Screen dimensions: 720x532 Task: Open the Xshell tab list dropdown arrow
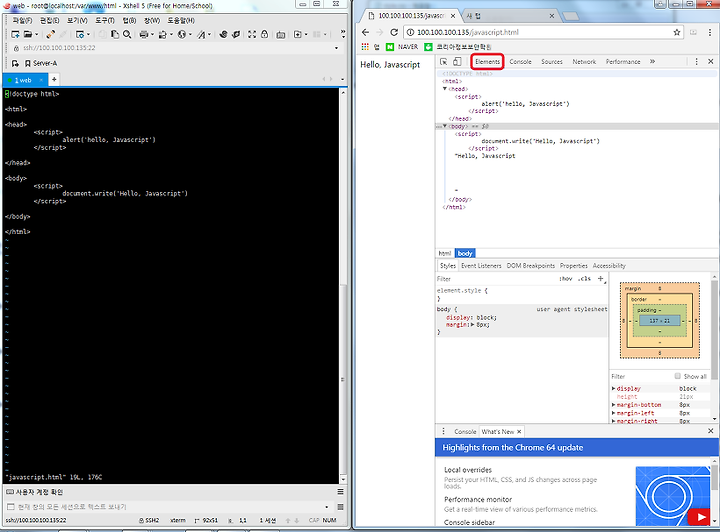coord(342,79)
